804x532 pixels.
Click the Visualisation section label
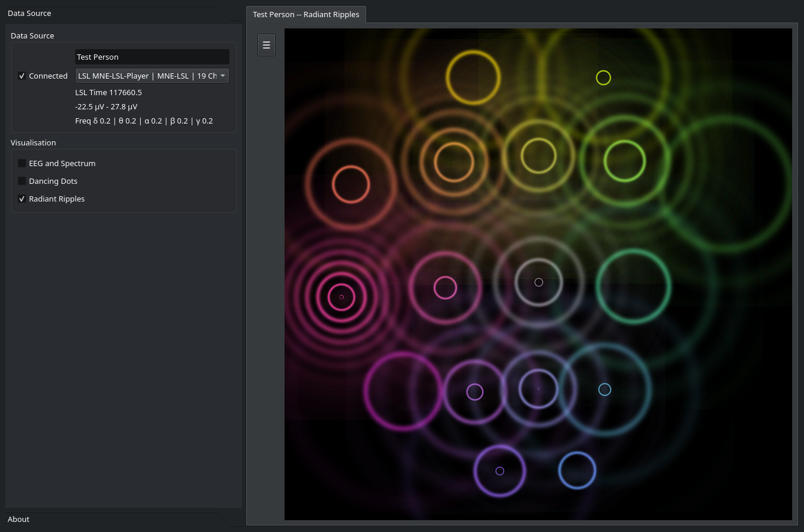pos(33,142)
